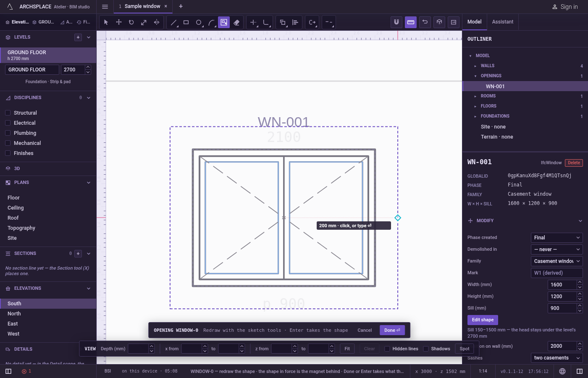Click the Width (mm) input field
This screenshot has height=378, width=588.
(x=562, y=285)
